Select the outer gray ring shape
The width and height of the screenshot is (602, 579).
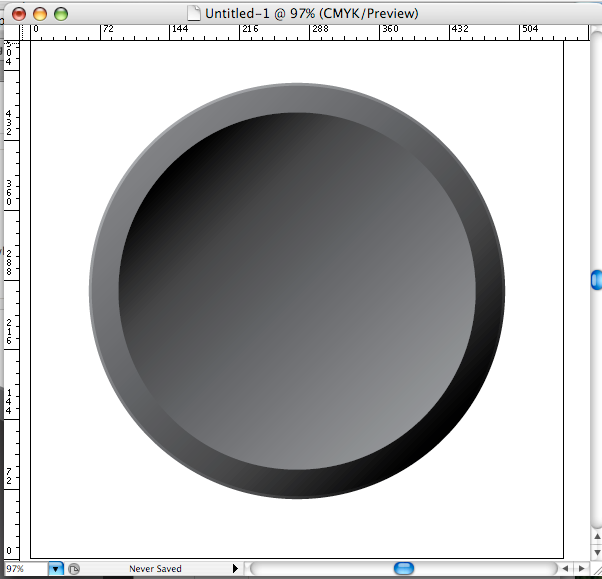(x=104, y=291)
